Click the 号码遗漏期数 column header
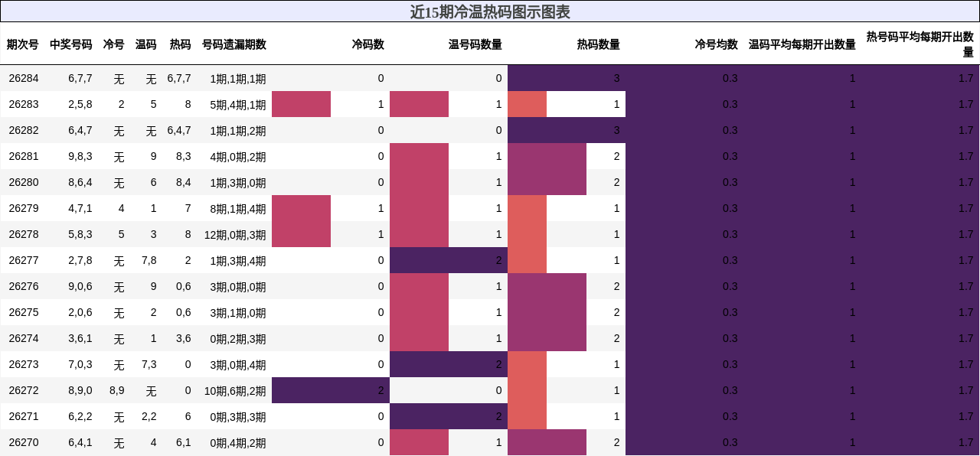The height and width of the screenshot is (456, 980). tap(234, 44)
